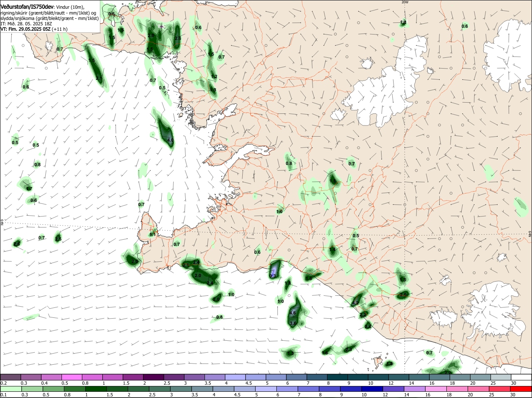
Task: Click the 4.0 precipitation value in the bay
Action: tap(170, 140)
